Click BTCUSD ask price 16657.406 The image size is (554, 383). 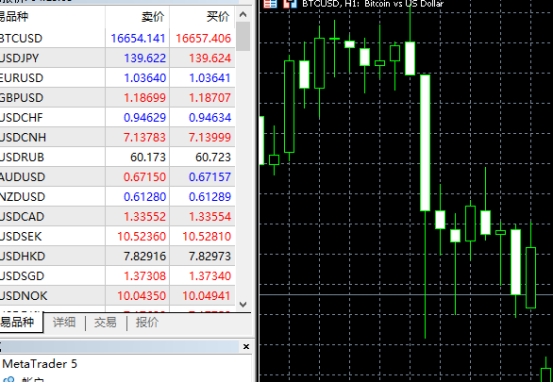tap(204, 38)
